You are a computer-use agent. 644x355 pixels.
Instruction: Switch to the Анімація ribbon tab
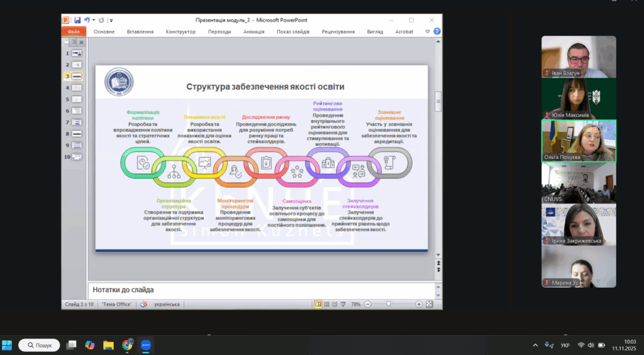tap(253, 31)
